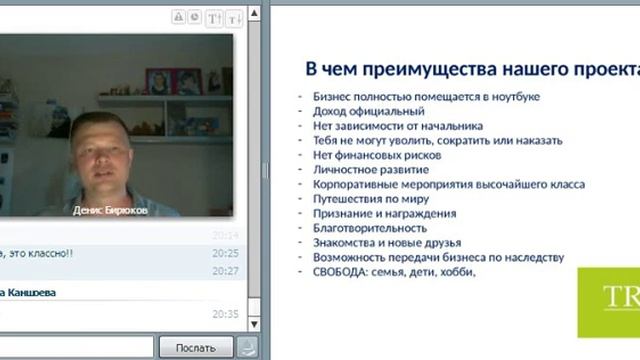Click bullet 'Путешествия по миру'

(371, 199)
